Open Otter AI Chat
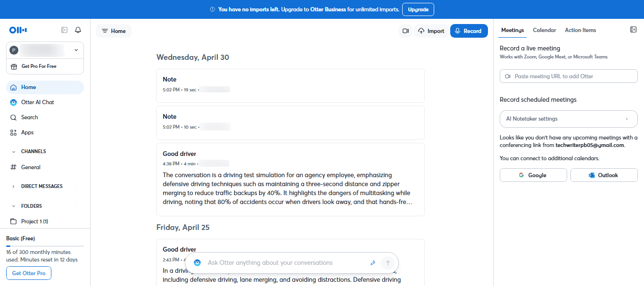Screen dimensions: 644x286 [x=37, y=102]
